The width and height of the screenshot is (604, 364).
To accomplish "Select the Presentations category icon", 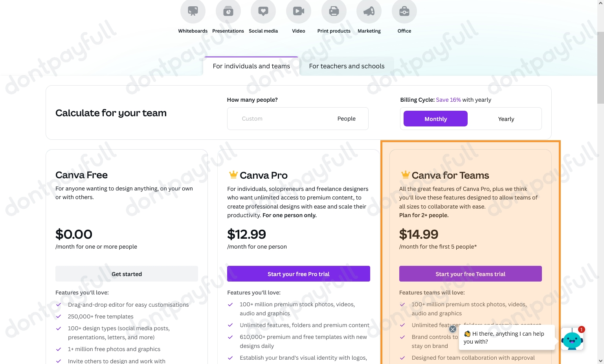I will coord(228,11).
